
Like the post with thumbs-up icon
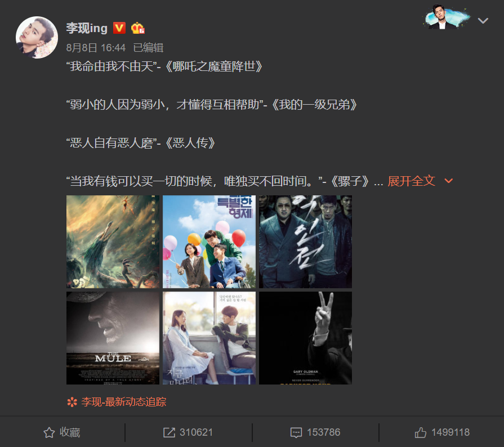coord(421,432)
